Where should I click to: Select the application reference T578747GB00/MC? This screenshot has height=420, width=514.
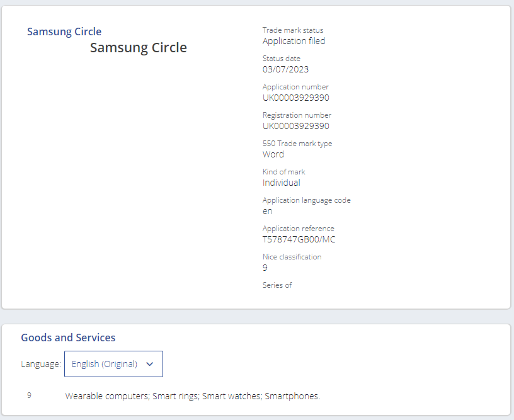point(299,239)
